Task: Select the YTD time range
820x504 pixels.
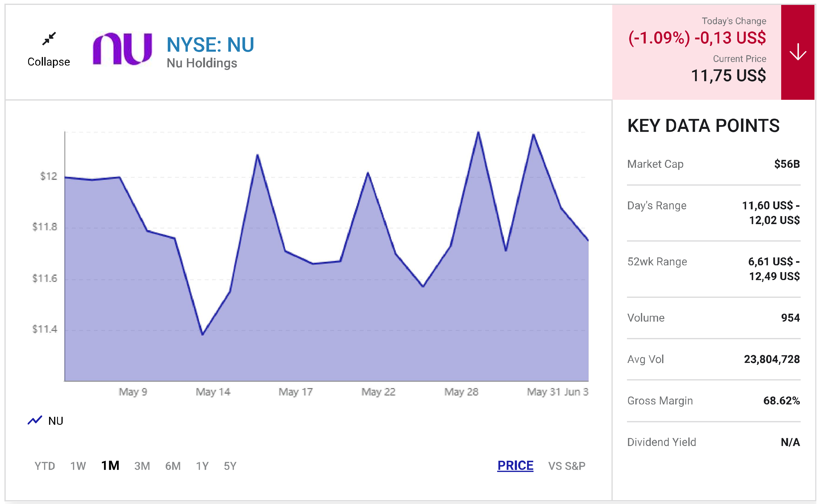Action: pos(45,466)
